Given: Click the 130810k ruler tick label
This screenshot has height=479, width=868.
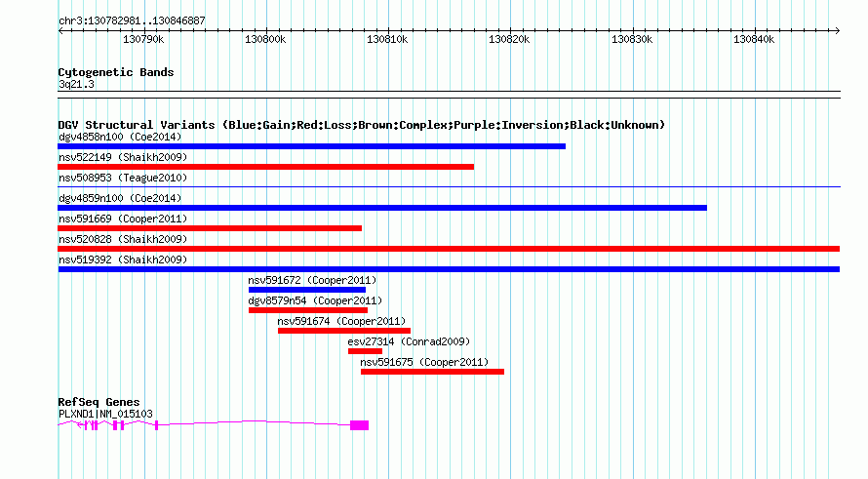Looking at the screenshot, I should (x=387, y=39).
